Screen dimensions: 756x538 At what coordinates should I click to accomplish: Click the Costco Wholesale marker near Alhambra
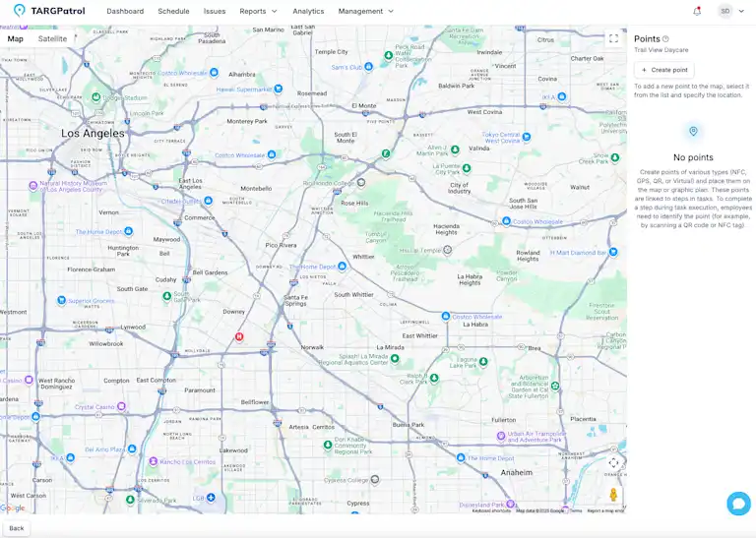point(214,73)
